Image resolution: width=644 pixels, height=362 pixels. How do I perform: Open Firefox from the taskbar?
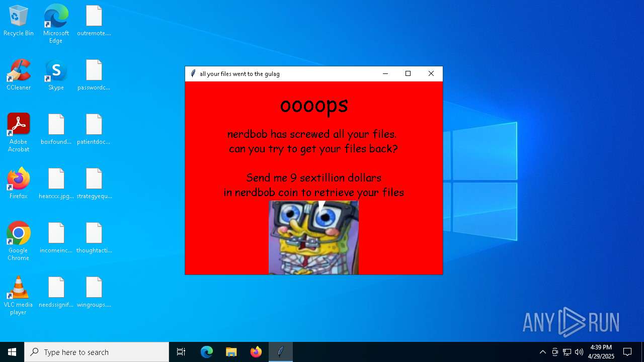coord(256,352)
